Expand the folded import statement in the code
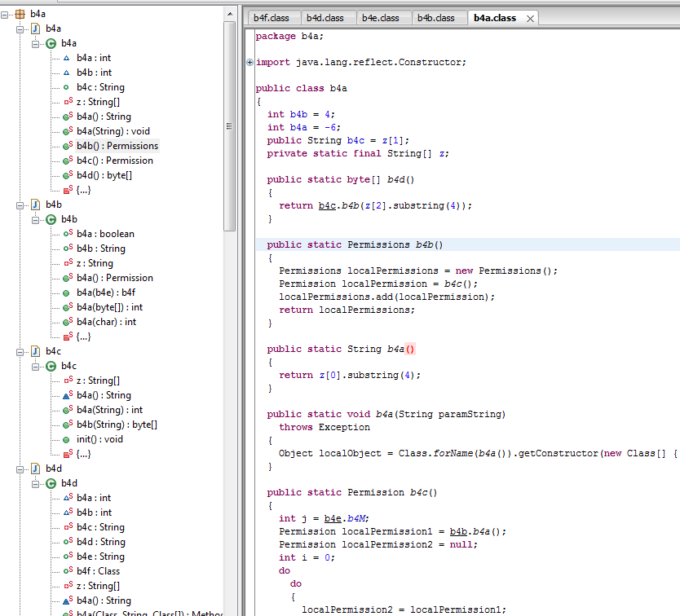The height and width of the screenshot is (616, 680). [x=249, y=62]
